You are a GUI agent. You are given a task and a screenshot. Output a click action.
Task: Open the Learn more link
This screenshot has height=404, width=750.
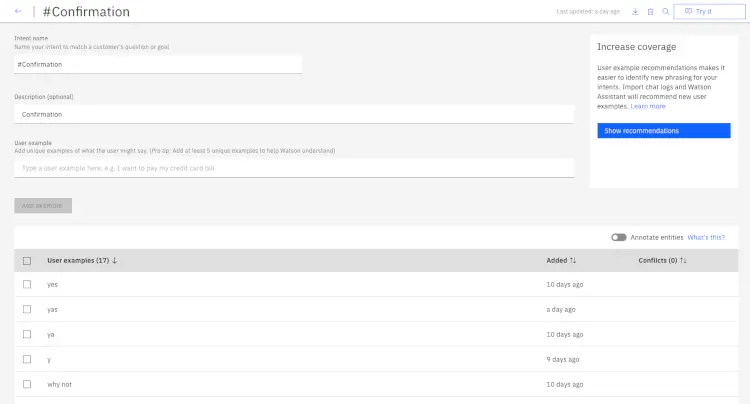[x=648, y=106]
